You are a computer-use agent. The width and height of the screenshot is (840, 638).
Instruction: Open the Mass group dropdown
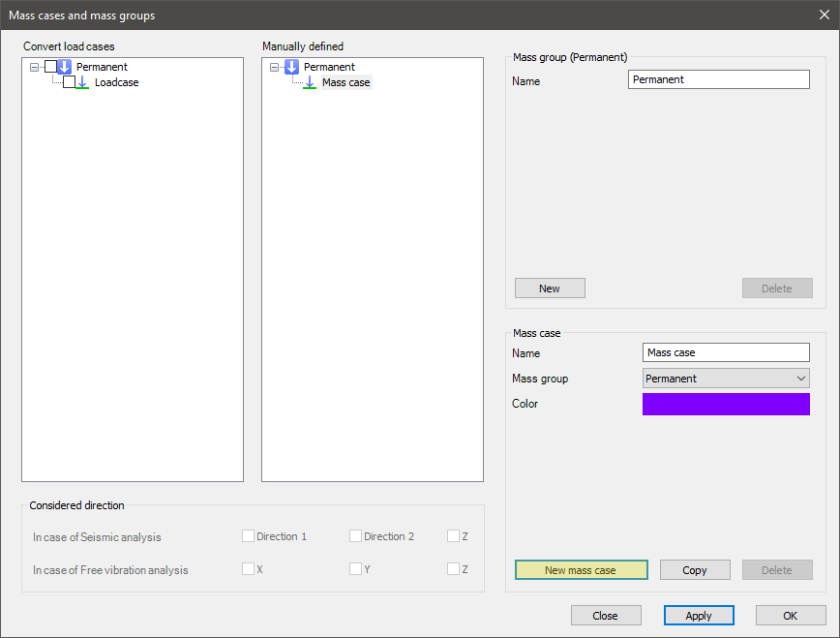click(726, 379)
